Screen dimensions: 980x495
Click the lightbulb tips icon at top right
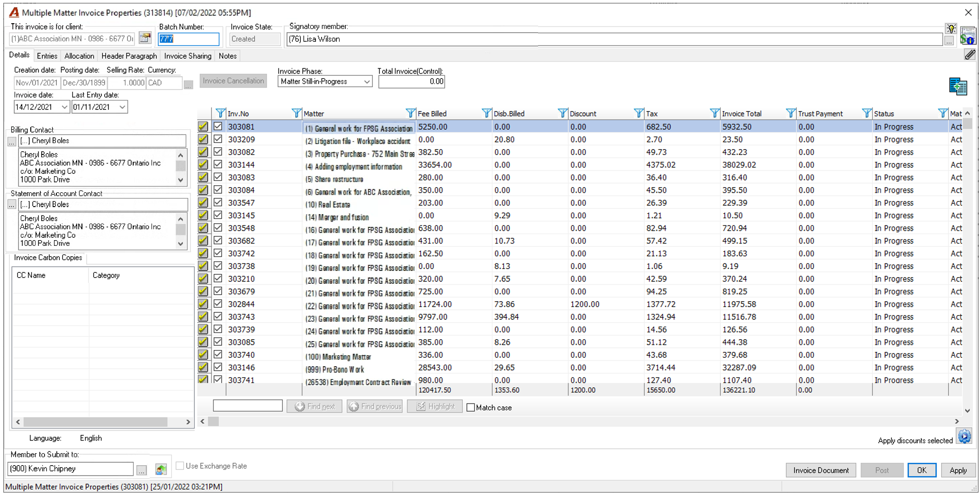[x=950, y=28]
